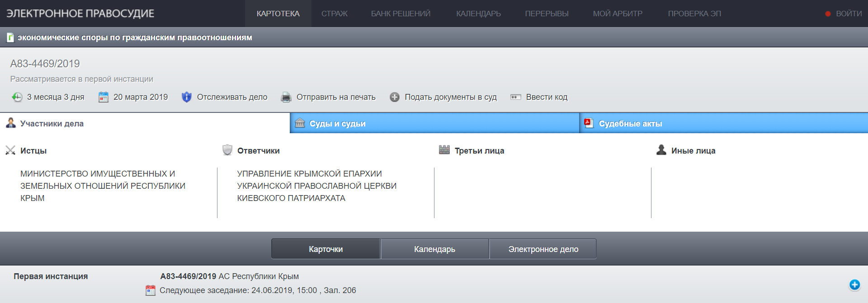
Task: Expand first instance with blue plus icon
Action: point(854,284)
